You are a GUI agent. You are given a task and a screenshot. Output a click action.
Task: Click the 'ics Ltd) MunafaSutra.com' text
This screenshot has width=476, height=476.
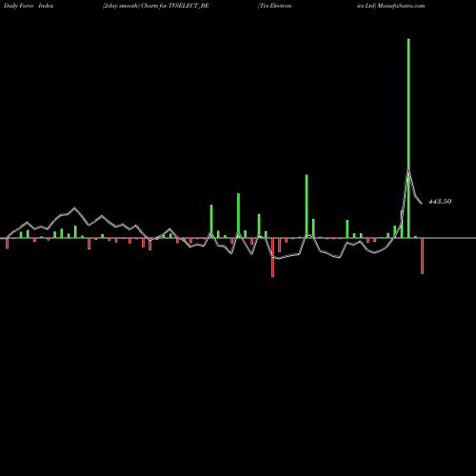click(x=390, y=6)
